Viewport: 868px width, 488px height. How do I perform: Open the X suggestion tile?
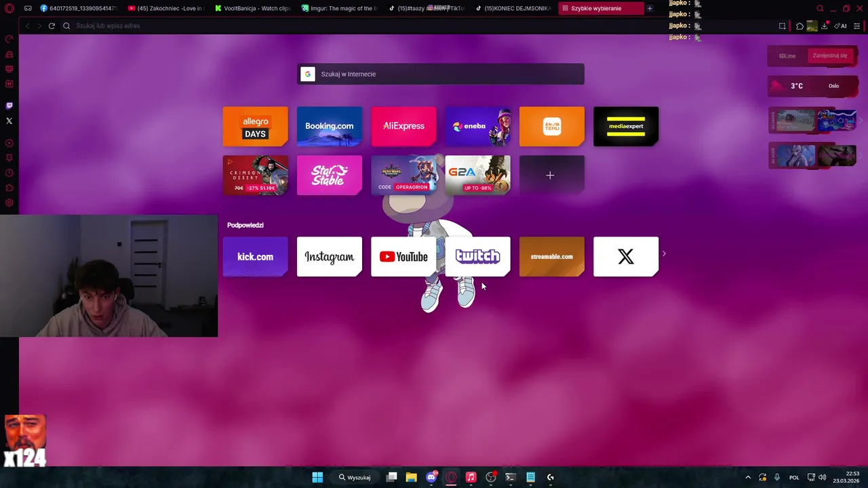pyautogui.click(x=626, y=257)
